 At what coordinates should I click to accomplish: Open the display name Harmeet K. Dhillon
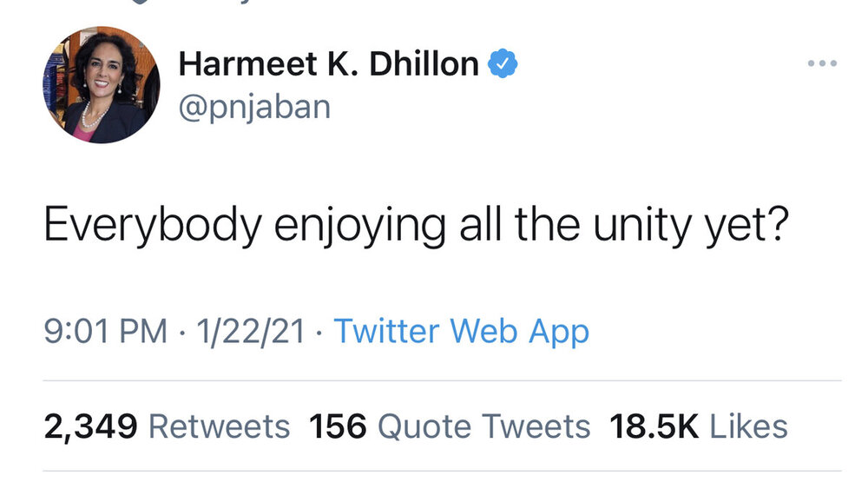(x=328, y=63)
